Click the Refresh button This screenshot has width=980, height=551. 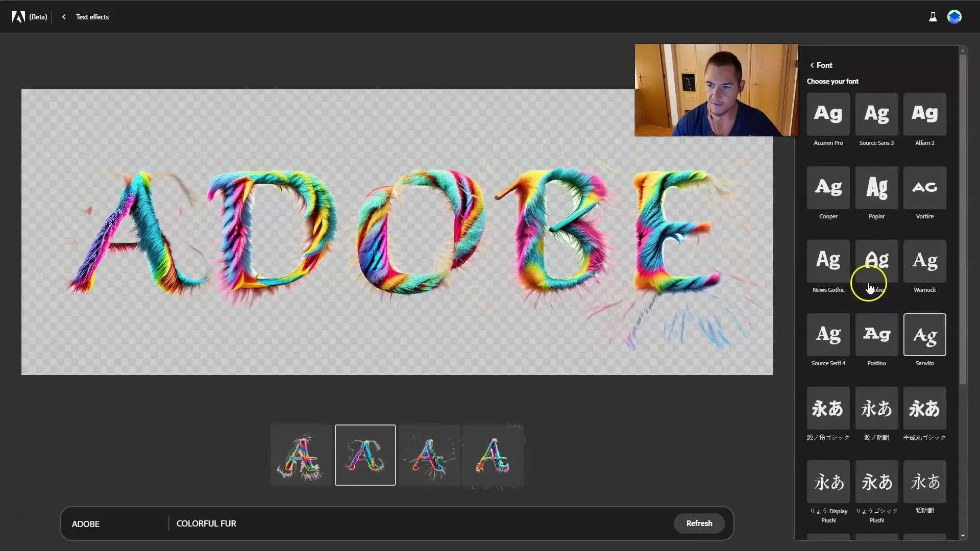[x=699, y=523]
